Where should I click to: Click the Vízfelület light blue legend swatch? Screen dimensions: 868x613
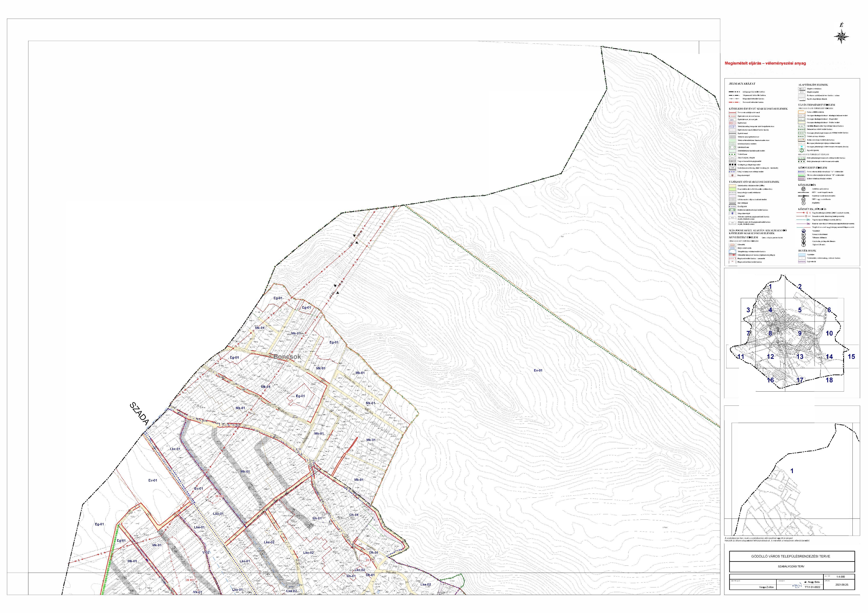802,255
